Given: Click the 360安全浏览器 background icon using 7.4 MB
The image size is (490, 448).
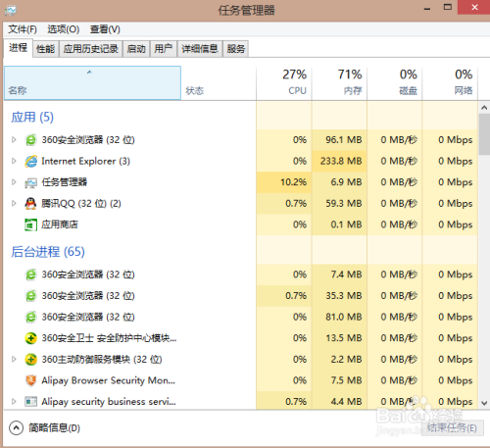Looking at the screenshot, I should (31, 274).
